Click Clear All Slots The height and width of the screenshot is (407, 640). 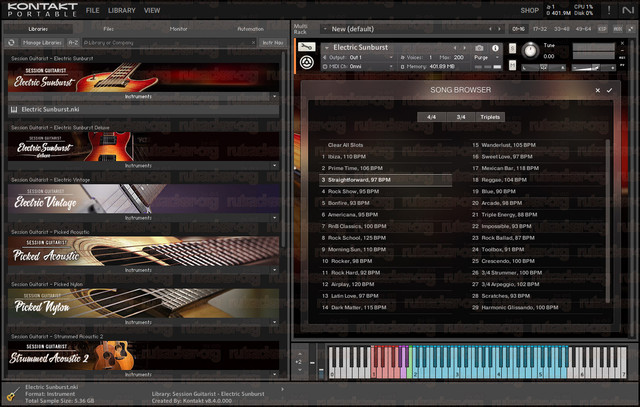pos(345,145)
